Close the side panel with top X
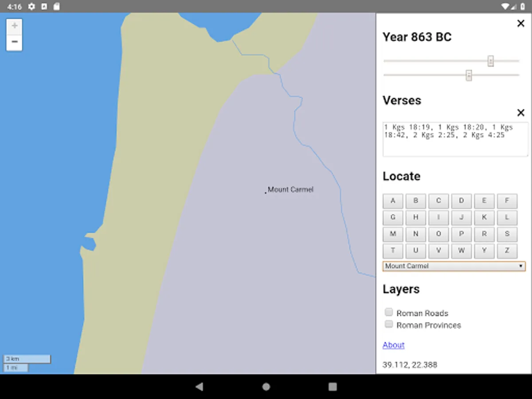532x399 pixels. 521,23
